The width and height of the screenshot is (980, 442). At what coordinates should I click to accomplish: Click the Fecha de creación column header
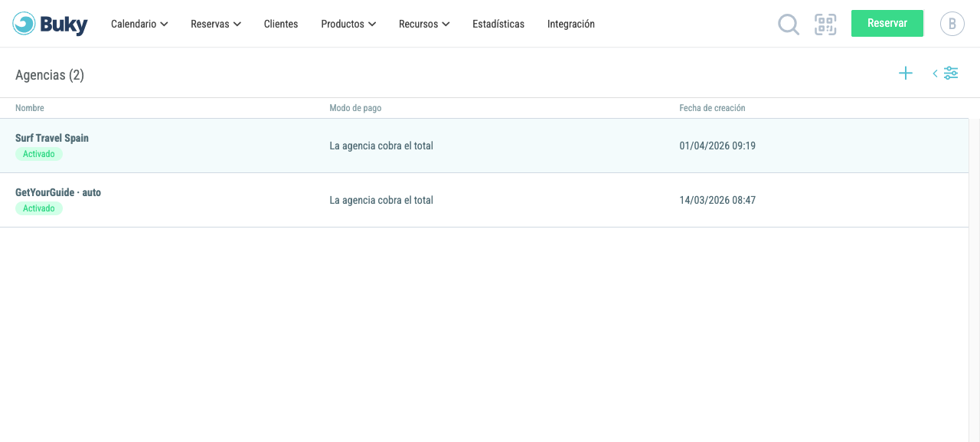pos(712,108)
